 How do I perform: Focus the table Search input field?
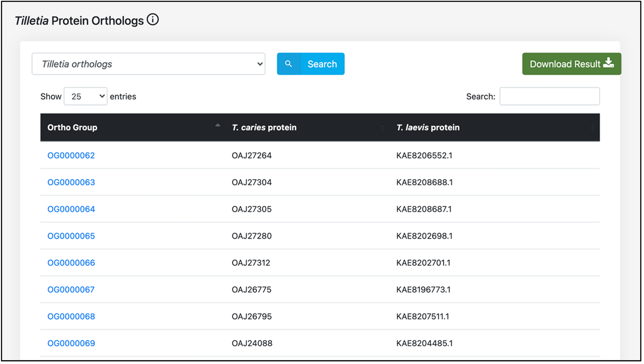coord(550,96)
